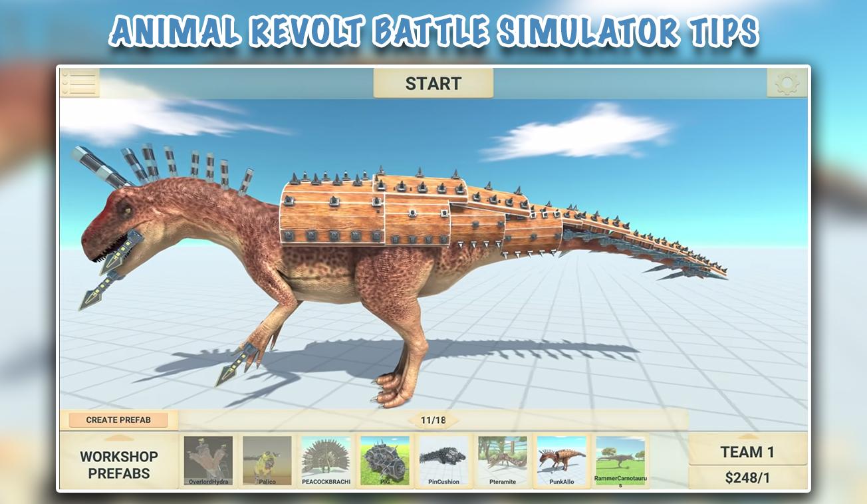Click the $248/1 budget display

click(747, 477)
